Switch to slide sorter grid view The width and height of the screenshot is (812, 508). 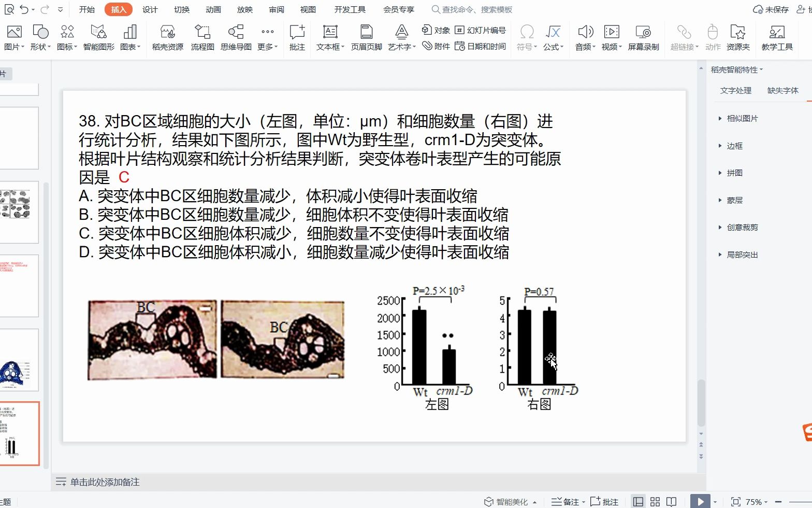pyautogui.click(x=655, y=501)
